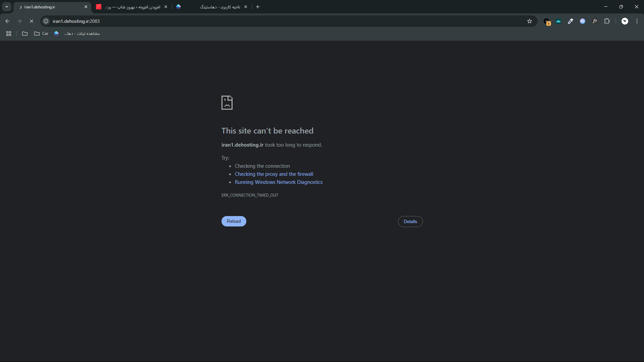Click the profile avatar icon in toolbar
The height and width of the screenshot is (362, 644).
(x=625, y=21)
